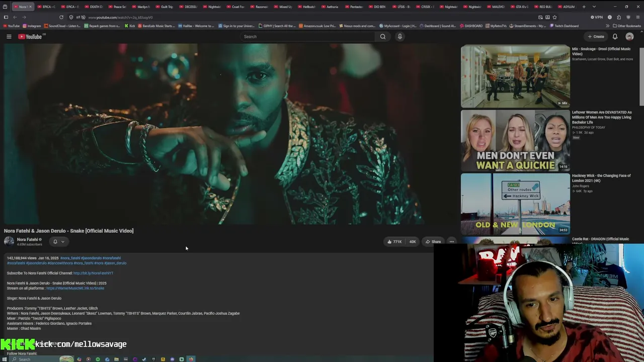Open the YouTube guide hamburger menu
This screenshot has width=644, height=362.
pyautogui.click(x=9, y=37)
